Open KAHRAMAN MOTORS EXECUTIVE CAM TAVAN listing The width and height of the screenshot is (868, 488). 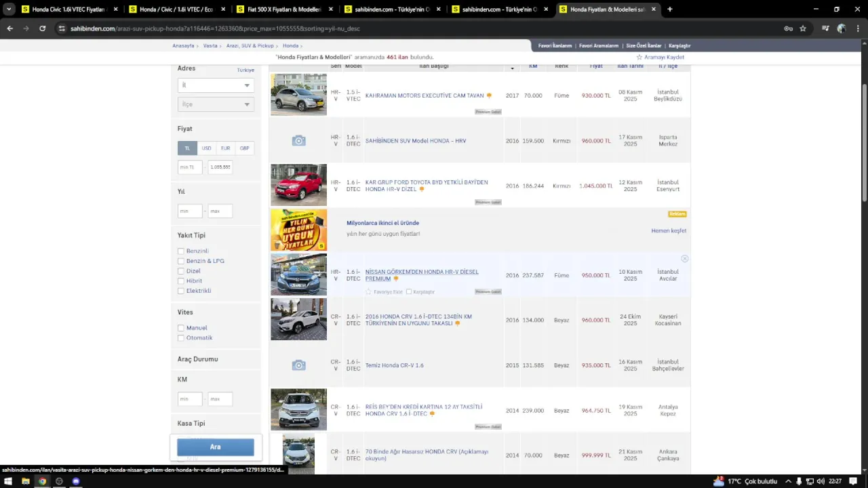[425, 96]
